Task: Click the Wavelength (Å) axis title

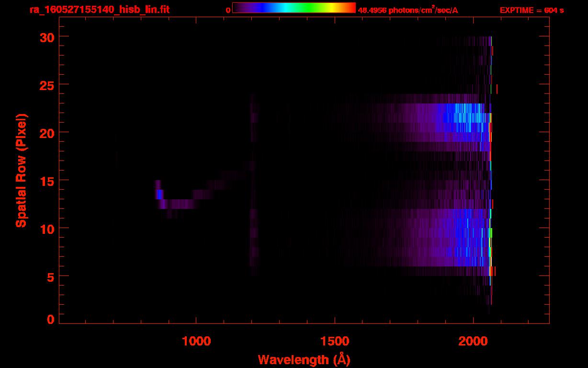Action: pos(305,359)
